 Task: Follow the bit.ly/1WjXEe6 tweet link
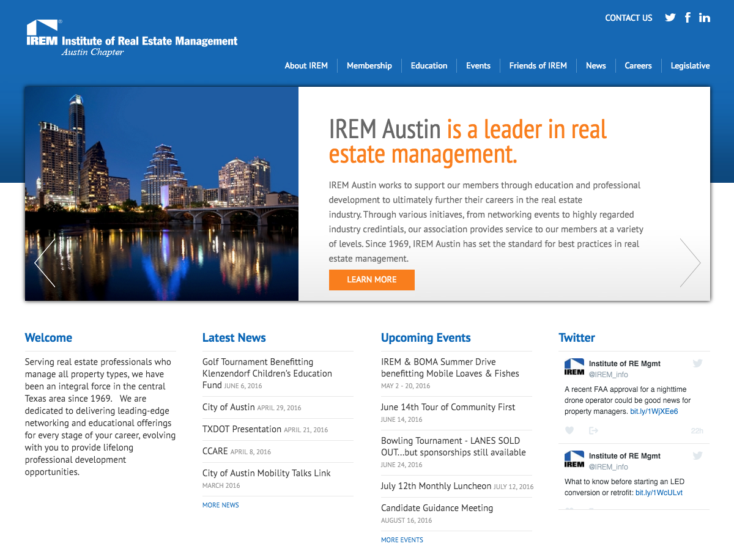pyautogui.click(x=654, y=411)
